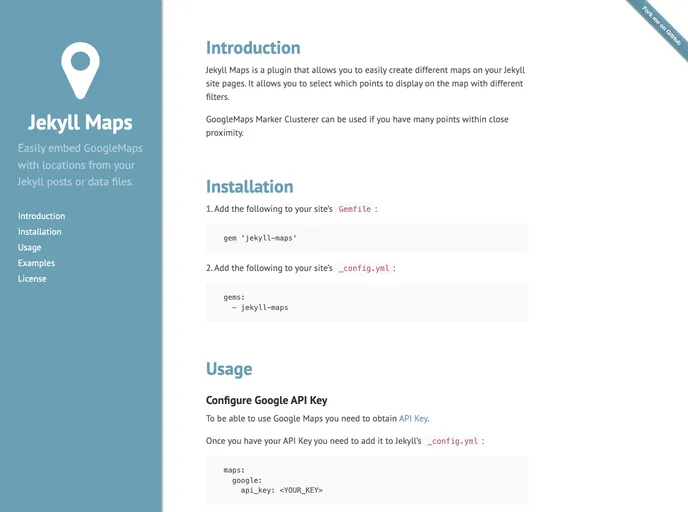Viewport: 688px width, 512px height.
Task: Click _config.yml code in installation step 2
Action: (x=364, y=269)
